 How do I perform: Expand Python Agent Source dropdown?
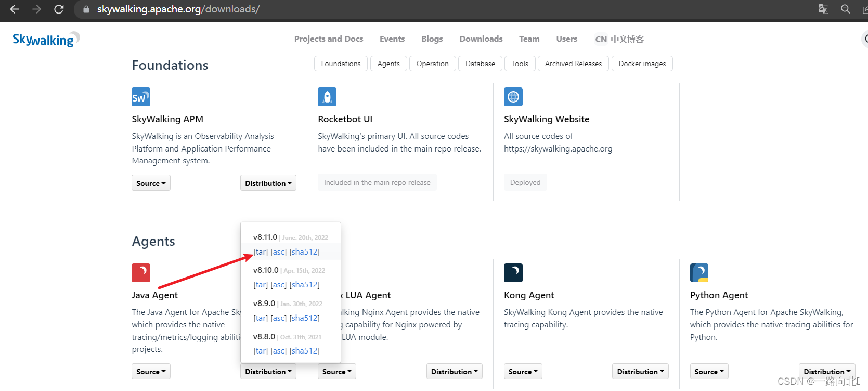point(709,371)
